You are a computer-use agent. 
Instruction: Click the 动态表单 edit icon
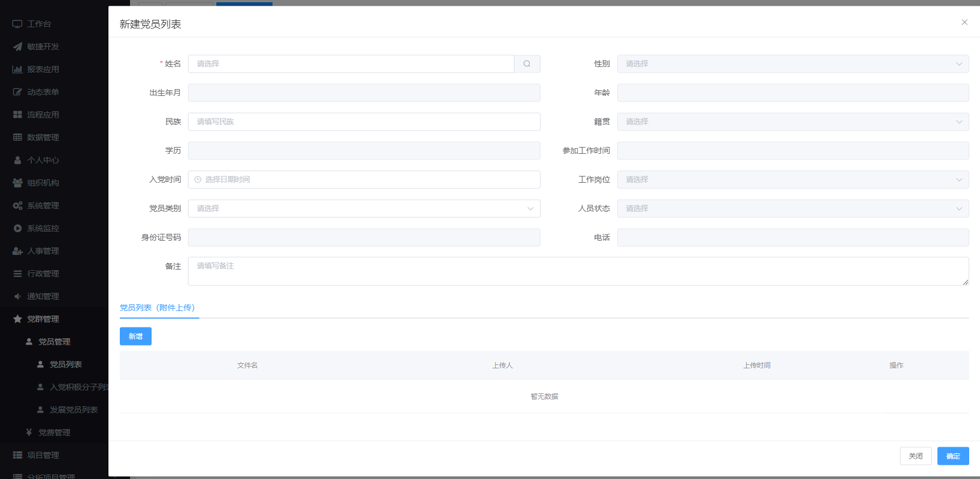tap(18, 92)
